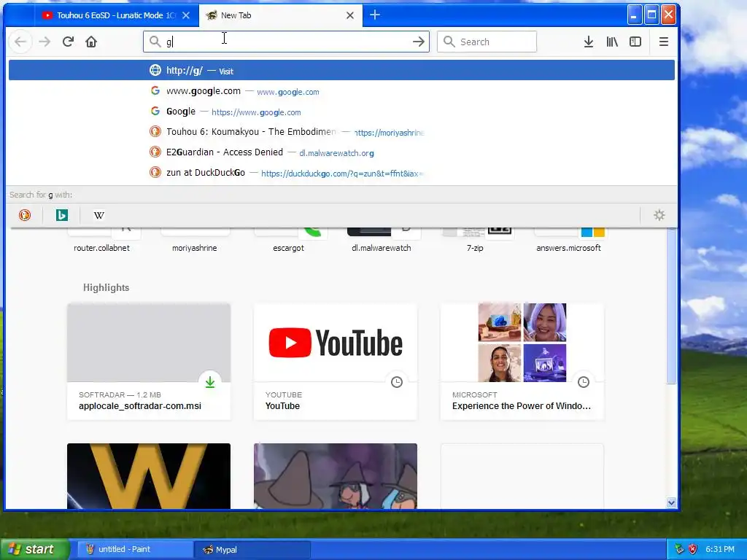Open the Windows start button
The height and width of the screenshot is (560, 747).
[34, 549]
